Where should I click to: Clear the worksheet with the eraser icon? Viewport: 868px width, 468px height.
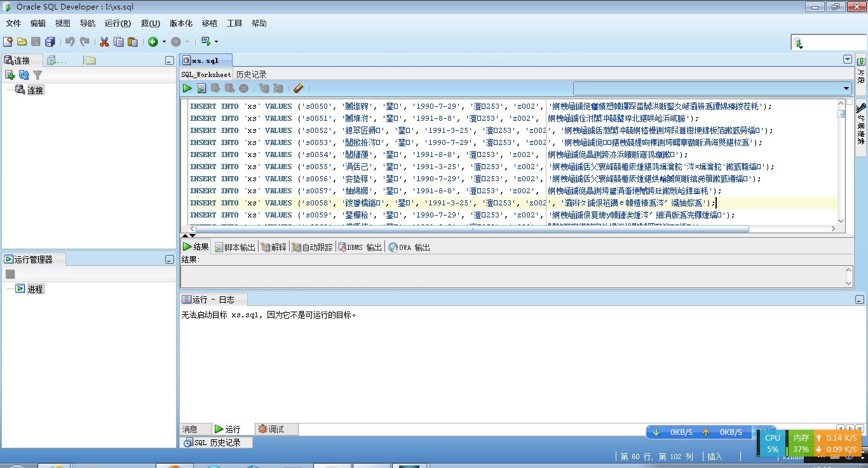point(299,88)
